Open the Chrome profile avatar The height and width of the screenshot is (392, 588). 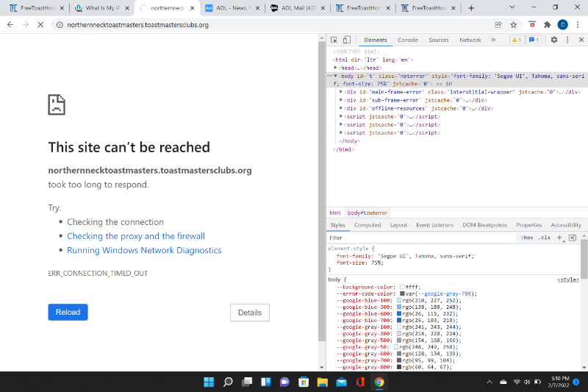[x=562, y=25]
